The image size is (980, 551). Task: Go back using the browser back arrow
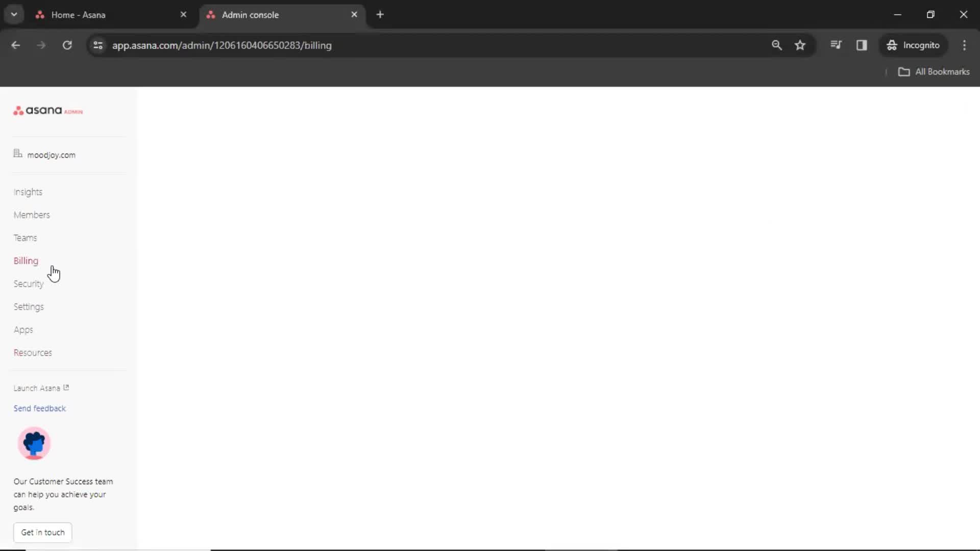16,45
